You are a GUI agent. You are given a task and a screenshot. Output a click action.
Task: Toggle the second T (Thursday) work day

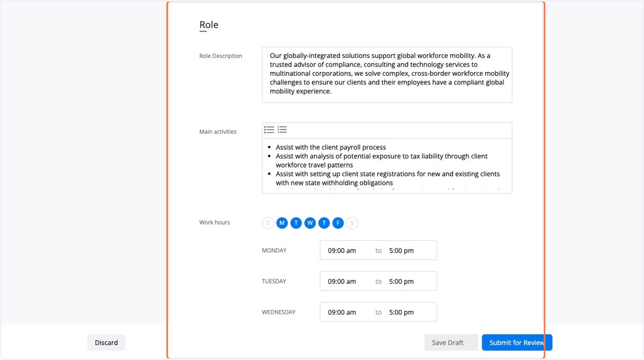324,223
